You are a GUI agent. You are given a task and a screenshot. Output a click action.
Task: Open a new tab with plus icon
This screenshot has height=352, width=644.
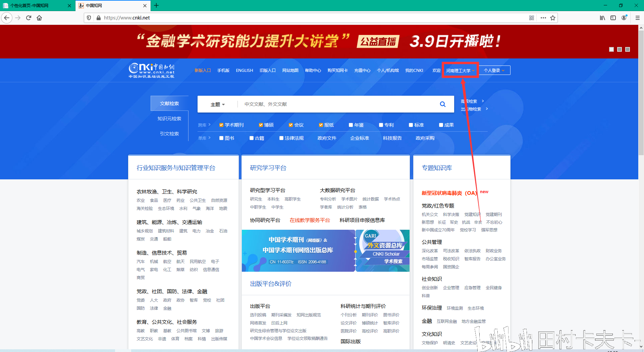point(156,5)
